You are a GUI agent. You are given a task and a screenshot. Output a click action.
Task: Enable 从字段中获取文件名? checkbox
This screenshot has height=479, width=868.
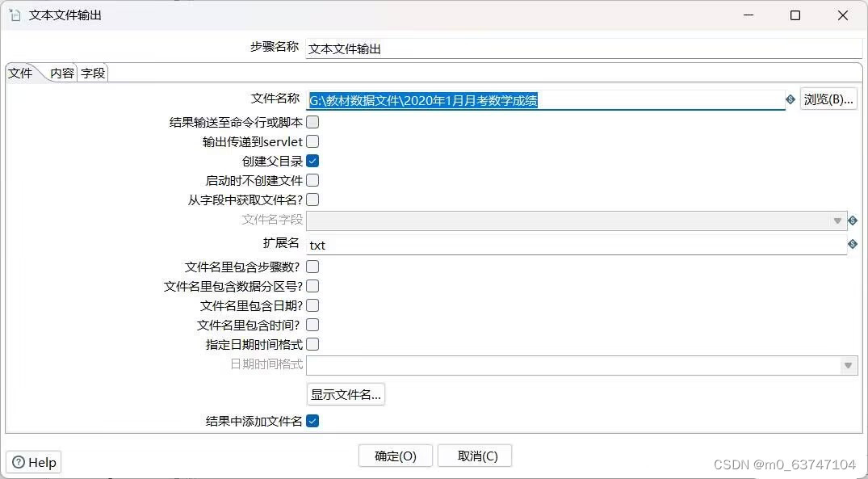[x=312, y=200]
